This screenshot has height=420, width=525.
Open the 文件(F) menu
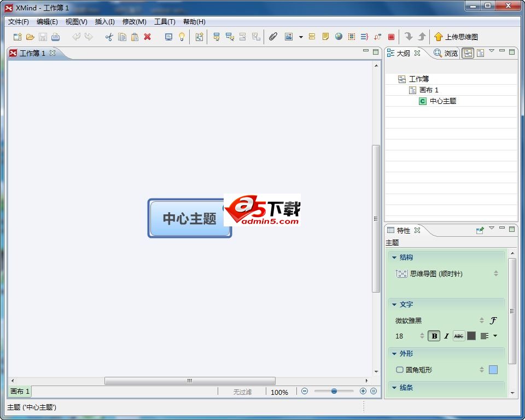pyautogui.click(x=19, y=22)
